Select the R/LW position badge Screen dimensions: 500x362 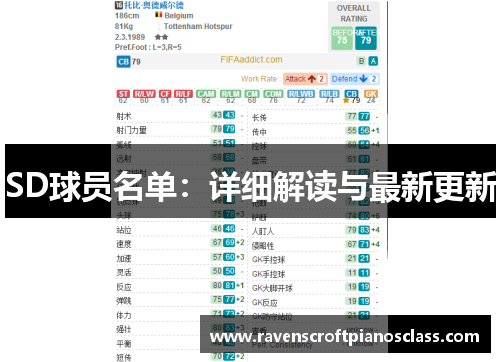[144, 94]
